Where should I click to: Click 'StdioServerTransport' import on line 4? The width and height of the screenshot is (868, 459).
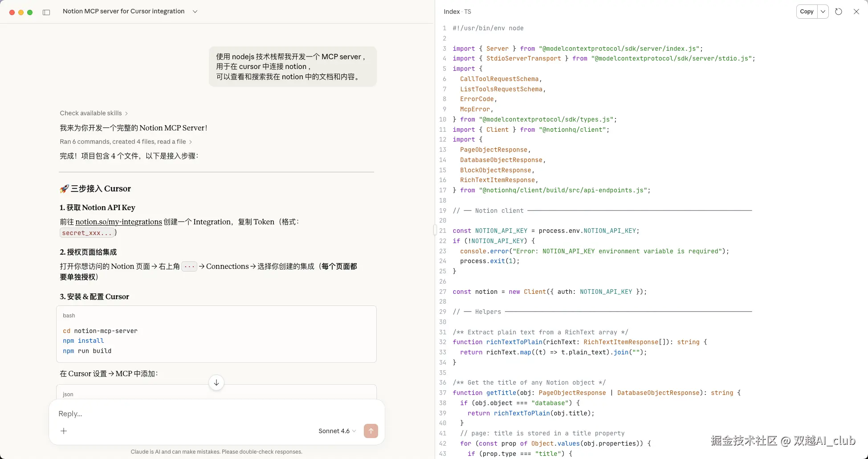click(x=524, y=58)
